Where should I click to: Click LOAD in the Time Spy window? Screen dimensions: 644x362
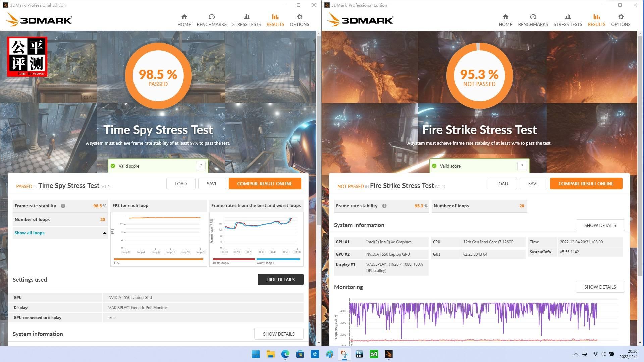coord(181,184)
